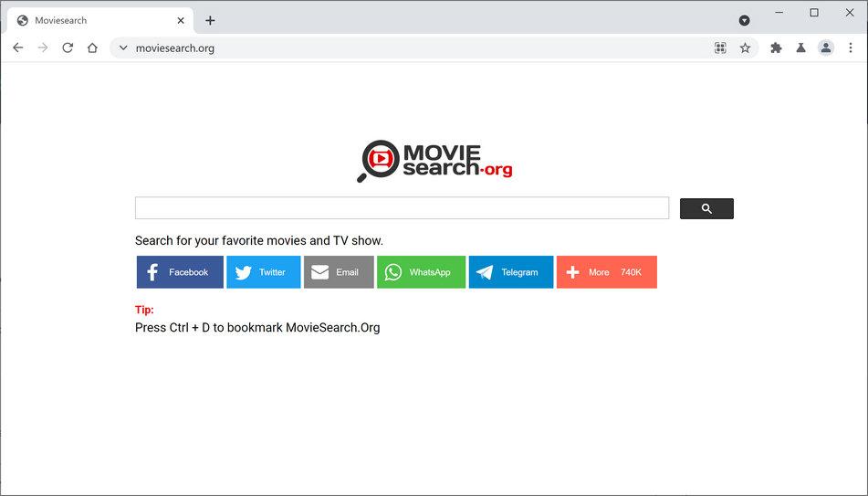Select the Moviesearch tab
This screenshot has width=868, height=496.
[99, 20]
